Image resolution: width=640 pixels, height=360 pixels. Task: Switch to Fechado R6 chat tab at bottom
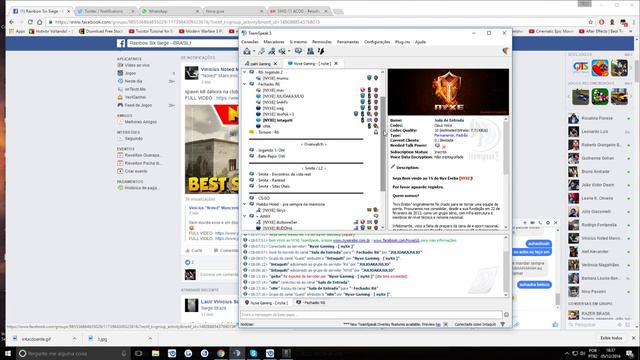coord(311,303)
